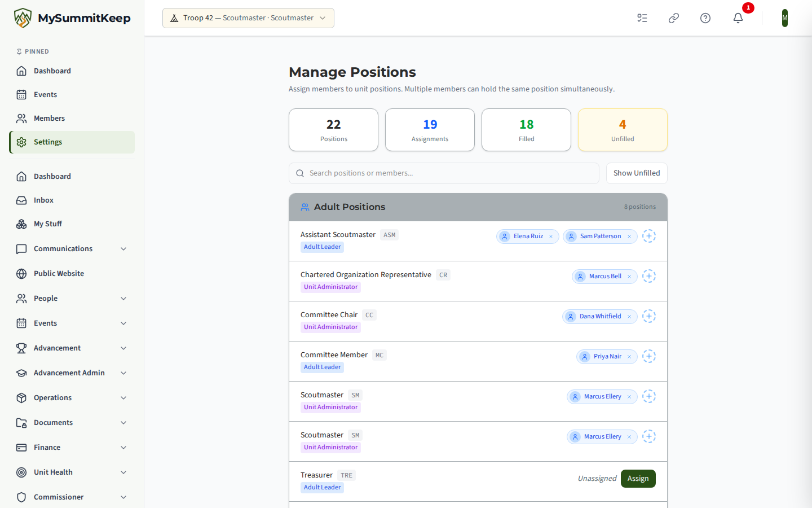This screenshot has height=508, width=812.
Task: Remove Marcus Bell from position
Action: (x=629, y=277)
